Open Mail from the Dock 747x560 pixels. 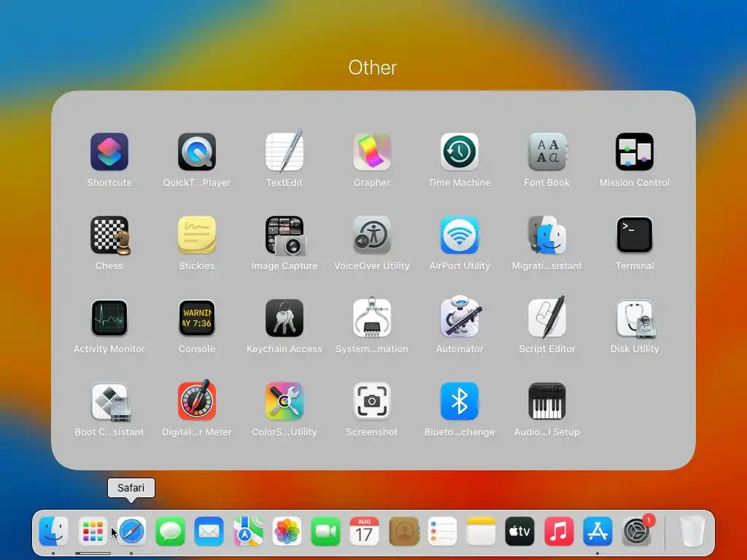coord(209,531)
